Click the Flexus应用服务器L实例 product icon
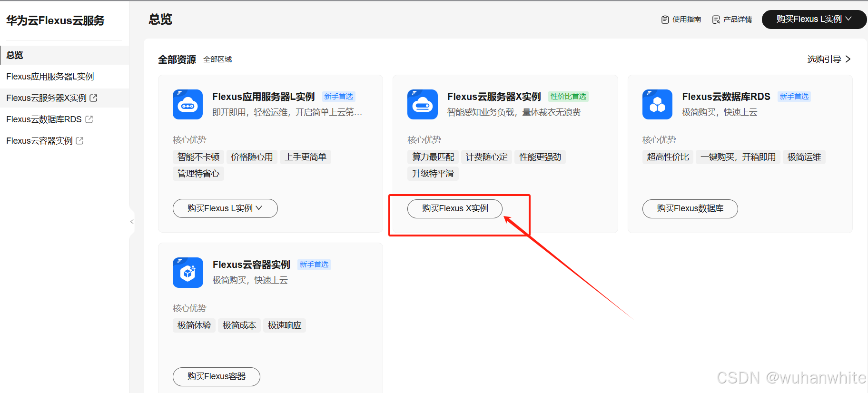The width and height of the screenshot is (868, 393). [x=187, y=104]
